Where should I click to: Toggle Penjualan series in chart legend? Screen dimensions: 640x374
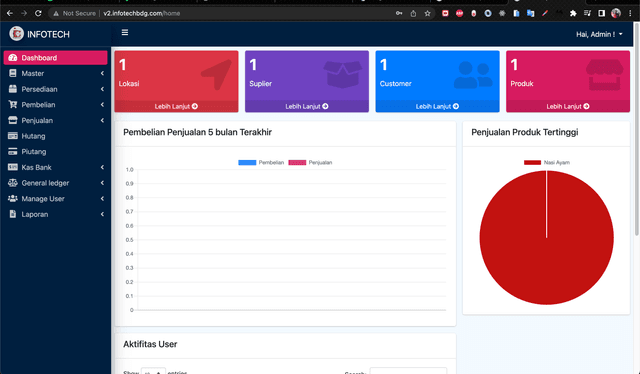[310, 163]
